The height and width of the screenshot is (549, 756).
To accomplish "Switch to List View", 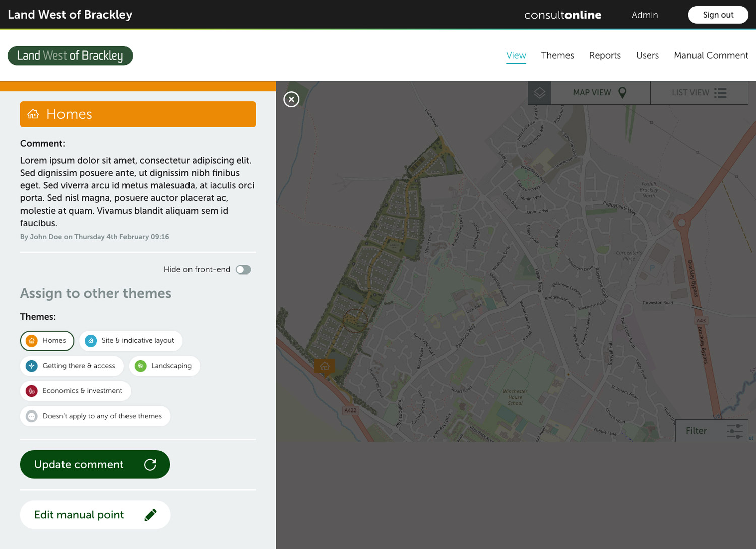I will click(699, 93).
